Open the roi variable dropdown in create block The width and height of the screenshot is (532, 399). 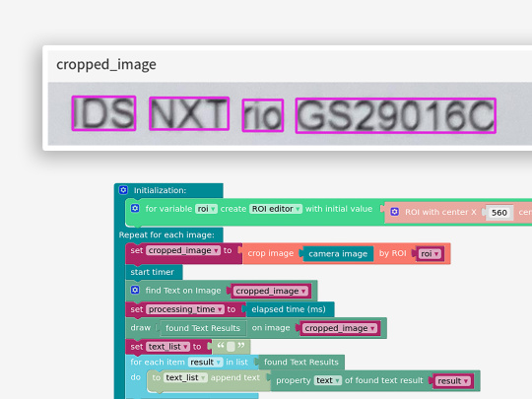[206, 209]
